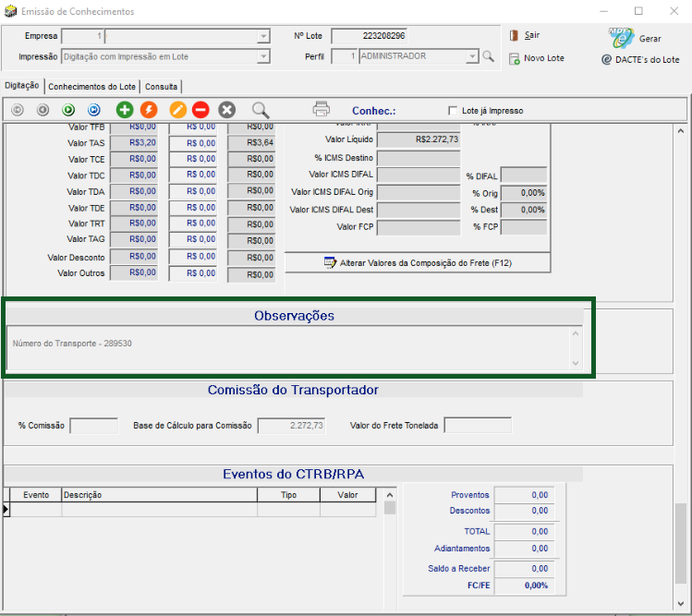Click the magnifier search icon in toolbar

pyautogui.click(x=261, y=110)
